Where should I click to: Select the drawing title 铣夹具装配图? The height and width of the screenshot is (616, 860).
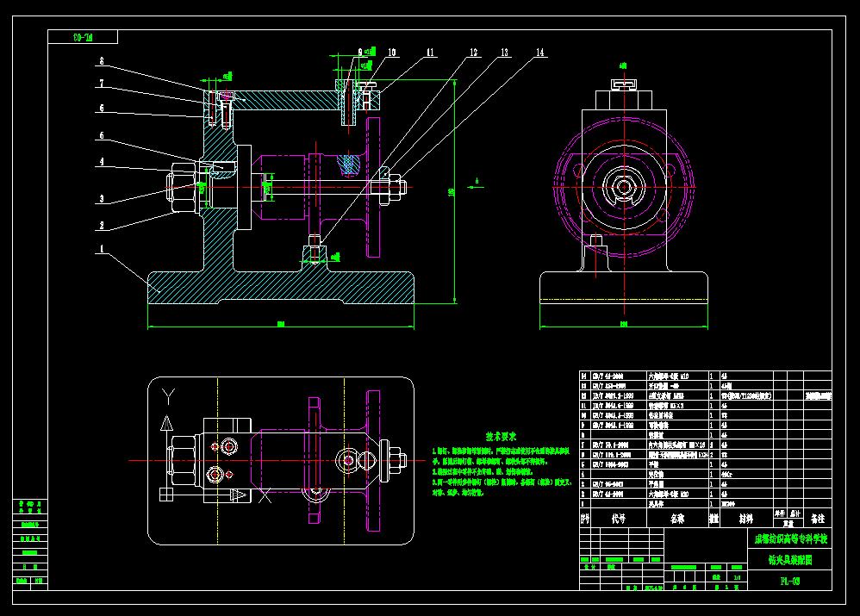(790, 560)
